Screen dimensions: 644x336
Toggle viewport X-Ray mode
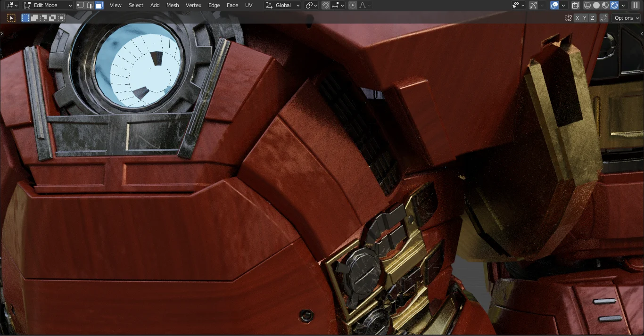point(575,5)
